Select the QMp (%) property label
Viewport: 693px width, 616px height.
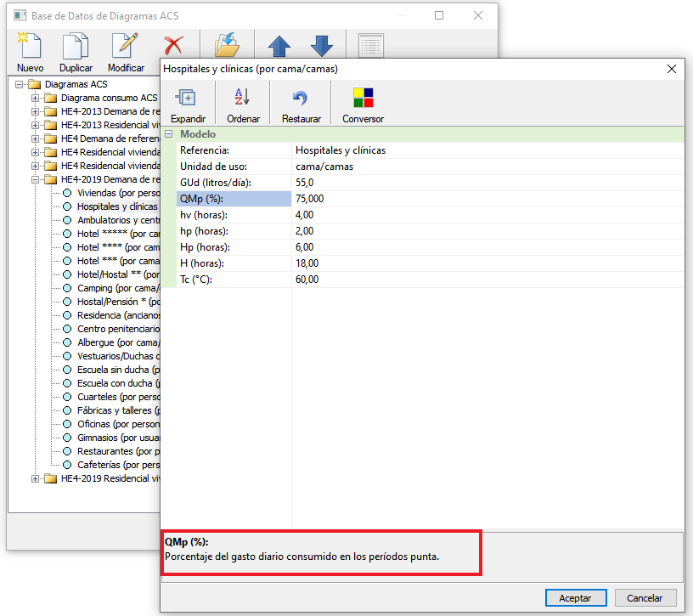point(234,199)
